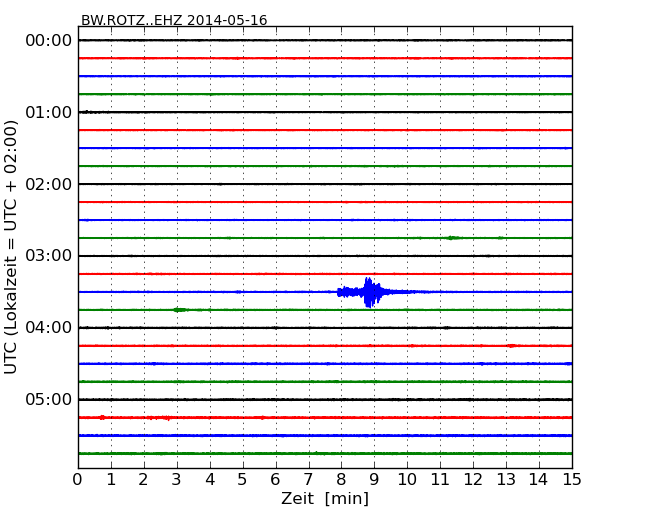
Task: Click the x-axis tick label 11
Action: point(440,480)
